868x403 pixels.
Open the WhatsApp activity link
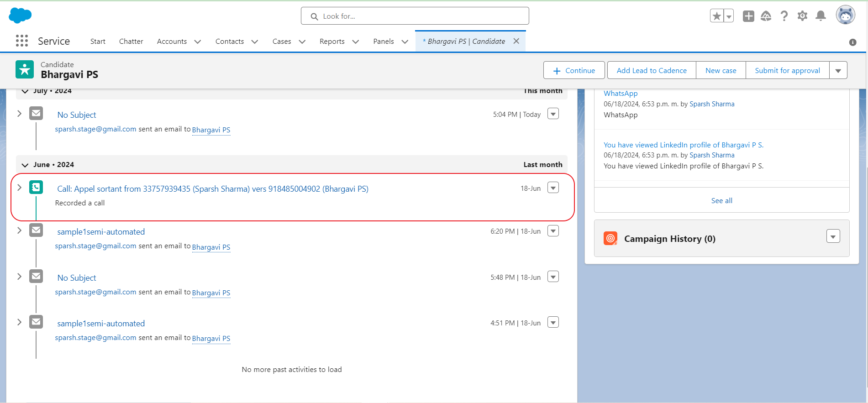[x=621, y=93]
